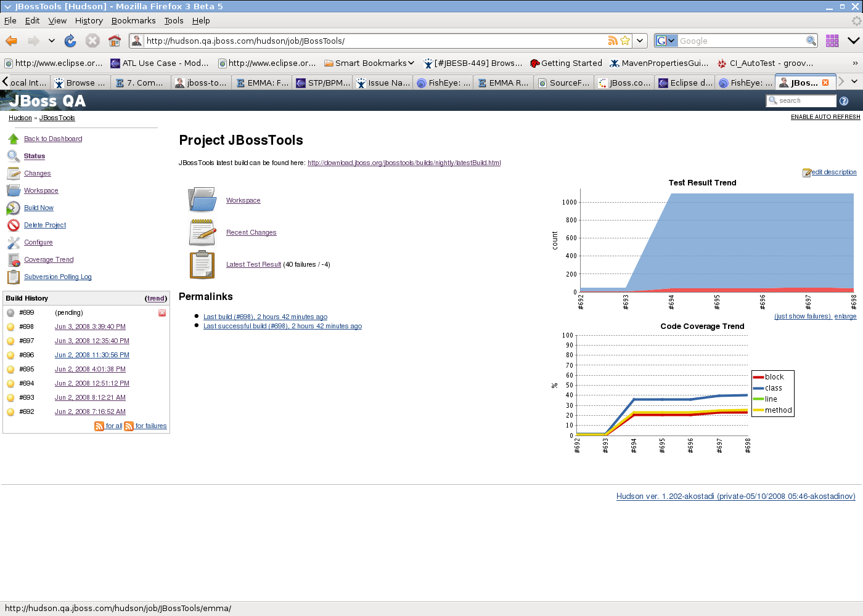Screen dimensions: 863x616
Task: Click the red Delete Project icon
Action: [14, 225]
